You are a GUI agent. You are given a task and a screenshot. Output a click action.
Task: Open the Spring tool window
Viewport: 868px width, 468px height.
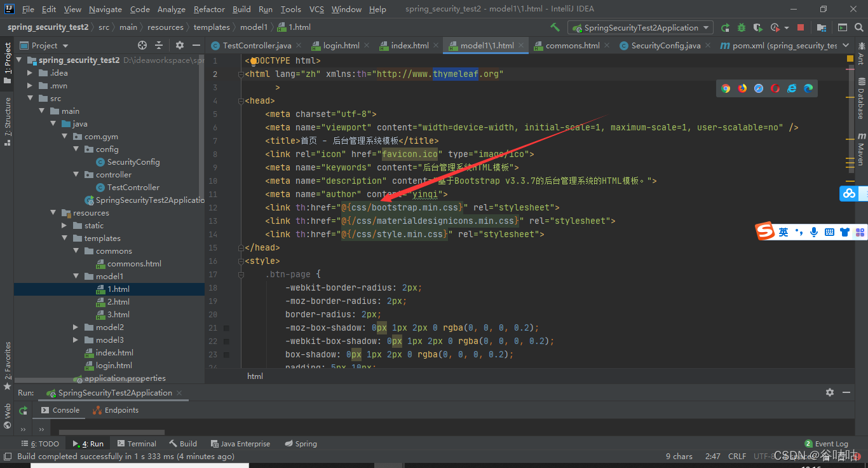point(301,444)
